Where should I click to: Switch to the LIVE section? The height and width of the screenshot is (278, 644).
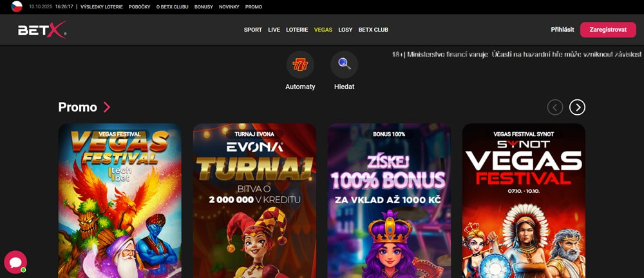click(274, 30)
